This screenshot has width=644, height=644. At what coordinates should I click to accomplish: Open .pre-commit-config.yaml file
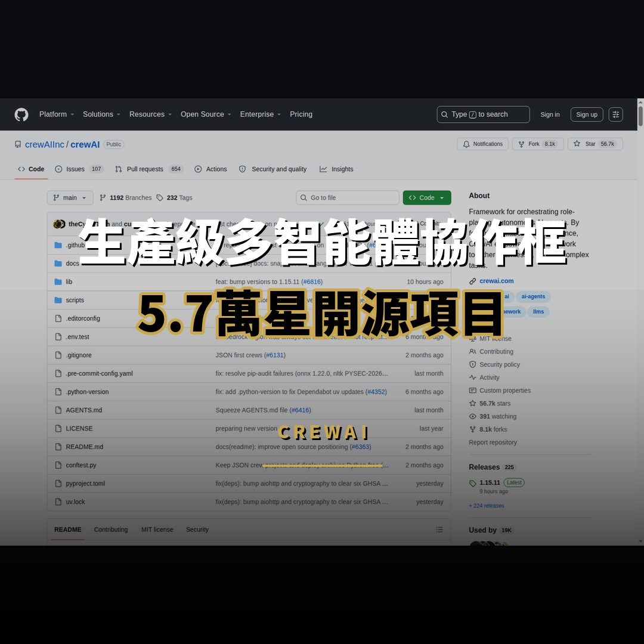tap(100, 373)
